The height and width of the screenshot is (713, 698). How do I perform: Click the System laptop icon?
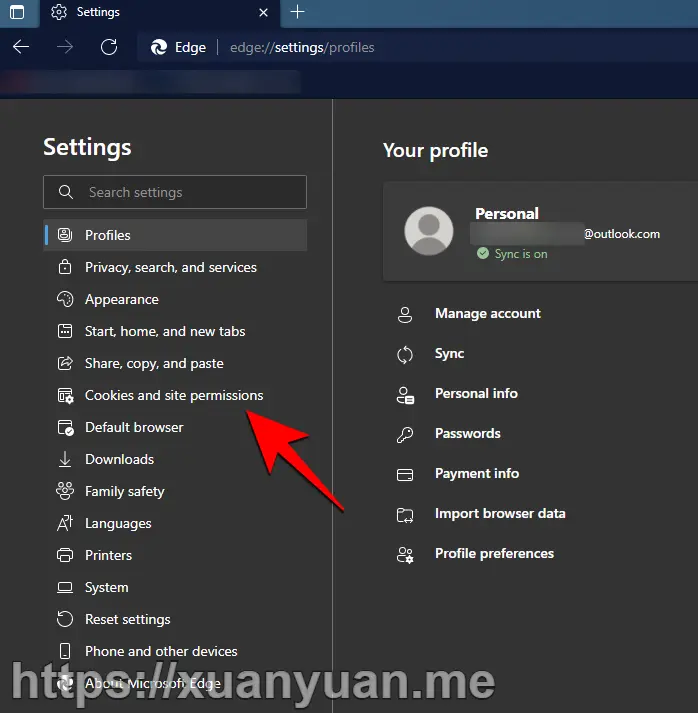[x=65, y=587]
